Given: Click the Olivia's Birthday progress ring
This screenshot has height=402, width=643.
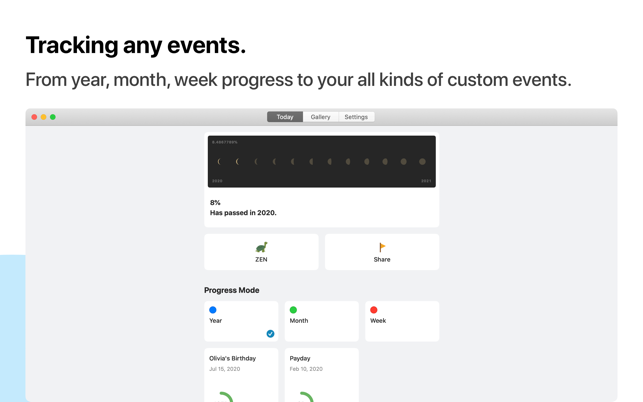Looking at the screenshot, I should [x=227, y=396].
